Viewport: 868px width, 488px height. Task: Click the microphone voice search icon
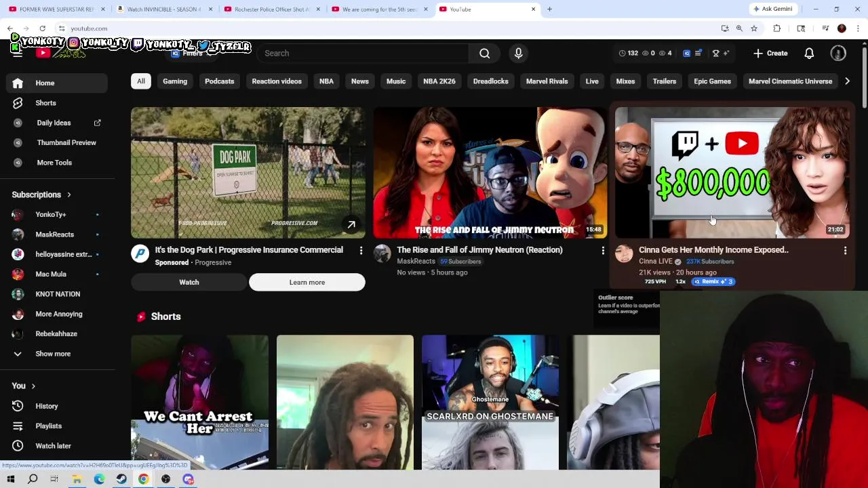click(518, 54)
